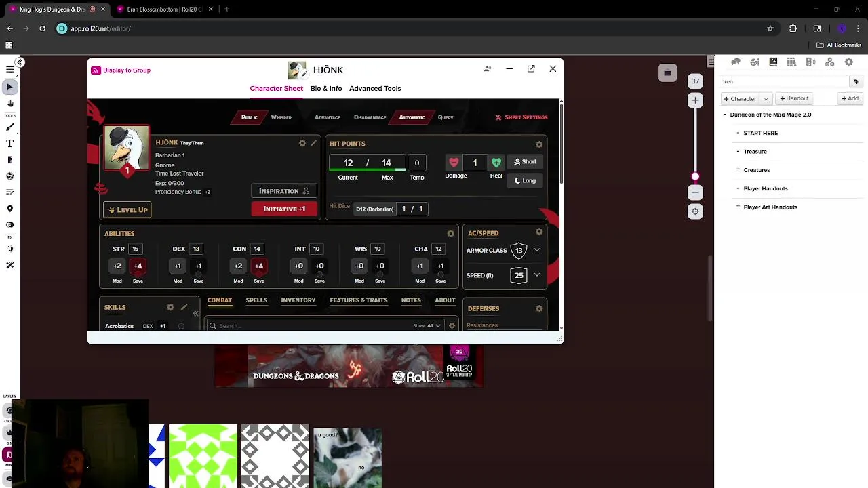
Task: Toggle Advantage roll mode
Action: 328,117
